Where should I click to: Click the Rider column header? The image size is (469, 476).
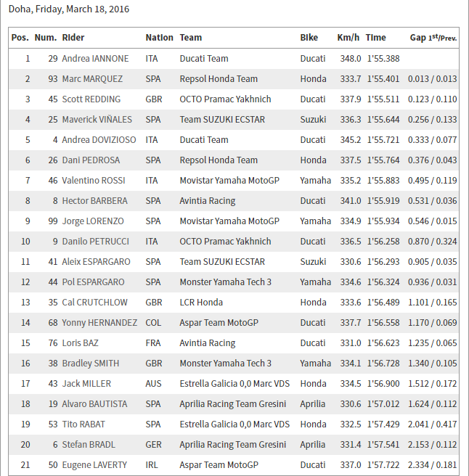(x=73, y=38)
